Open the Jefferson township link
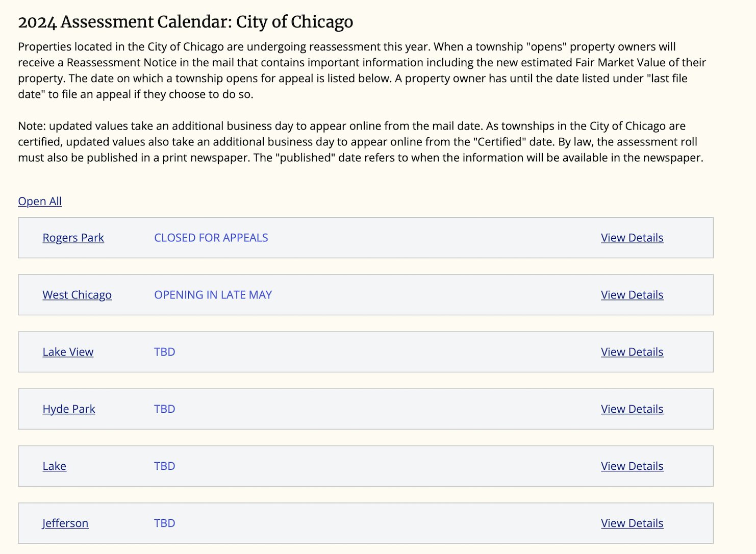The image size is (756, 554). [x=65, y=523]
